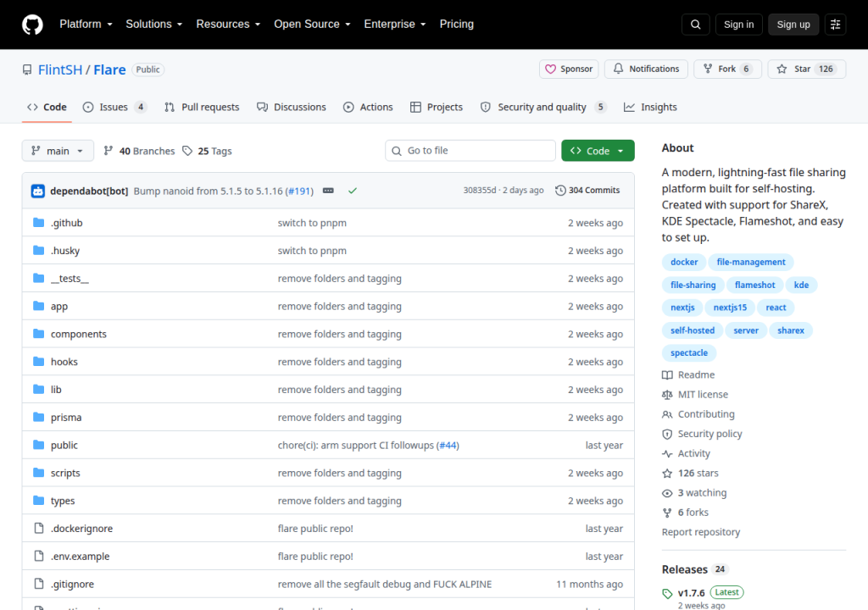
Task: Switch to the Insights tab
Action: [650, 107]
